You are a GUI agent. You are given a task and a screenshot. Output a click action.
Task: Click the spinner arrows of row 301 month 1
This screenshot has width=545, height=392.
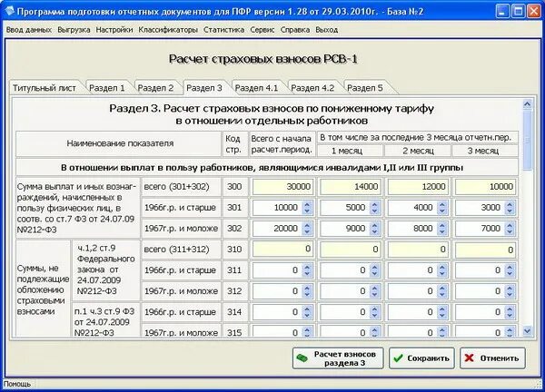coord(374,208)
